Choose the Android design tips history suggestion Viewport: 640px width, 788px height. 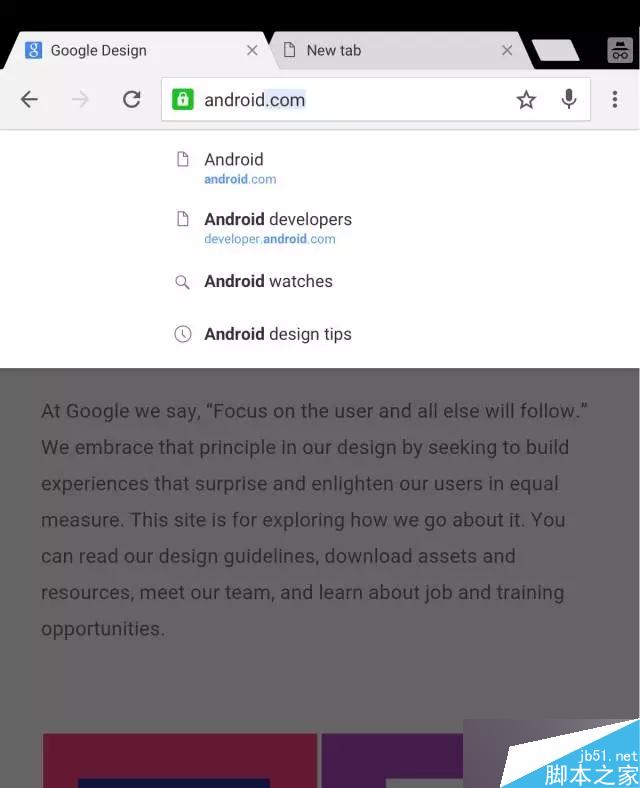(x=278, y=334)
